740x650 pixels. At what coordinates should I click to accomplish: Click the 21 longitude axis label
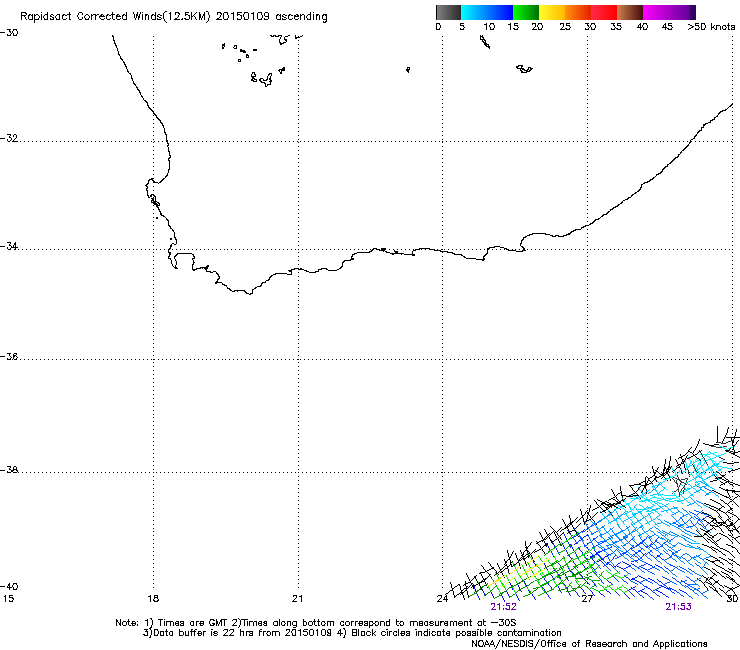(x=297, y=599)
